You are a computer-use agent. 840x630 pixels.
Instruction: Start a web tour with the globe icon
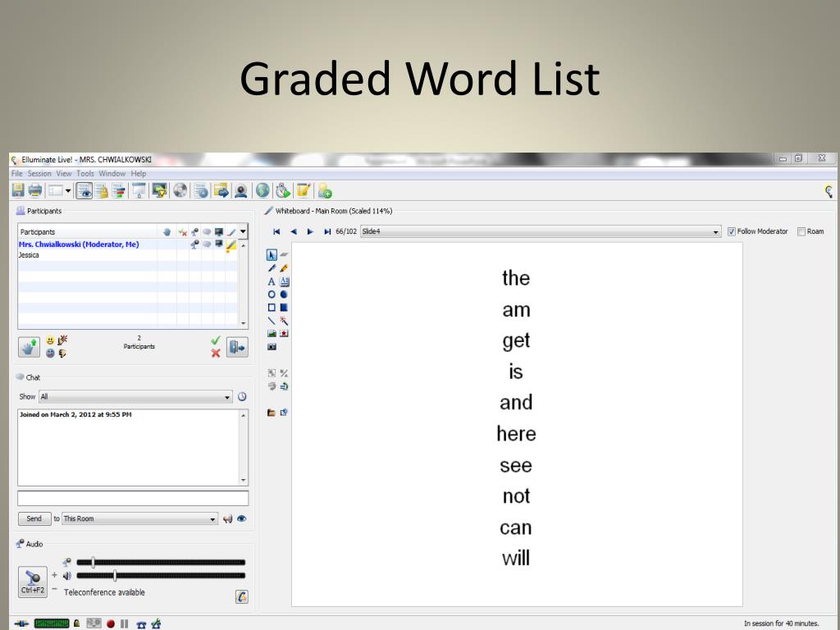coord(262,190)
